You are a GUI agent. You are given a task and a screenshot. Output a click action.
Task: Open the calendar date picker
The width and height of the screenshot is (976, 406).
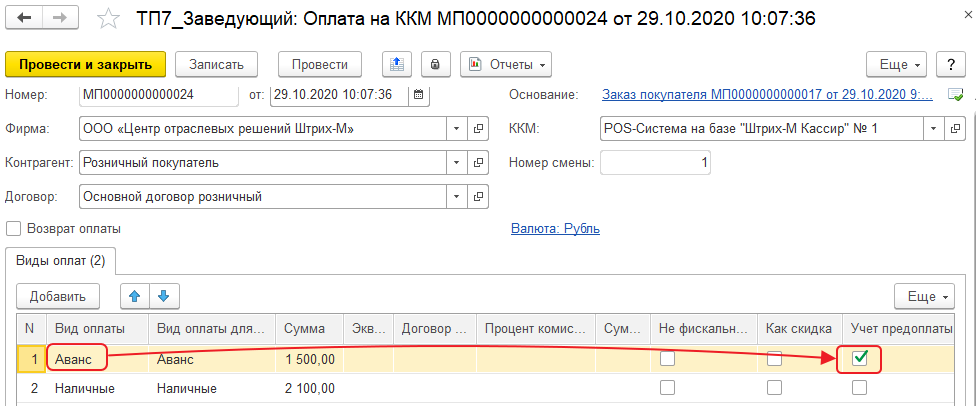point(418,95)
